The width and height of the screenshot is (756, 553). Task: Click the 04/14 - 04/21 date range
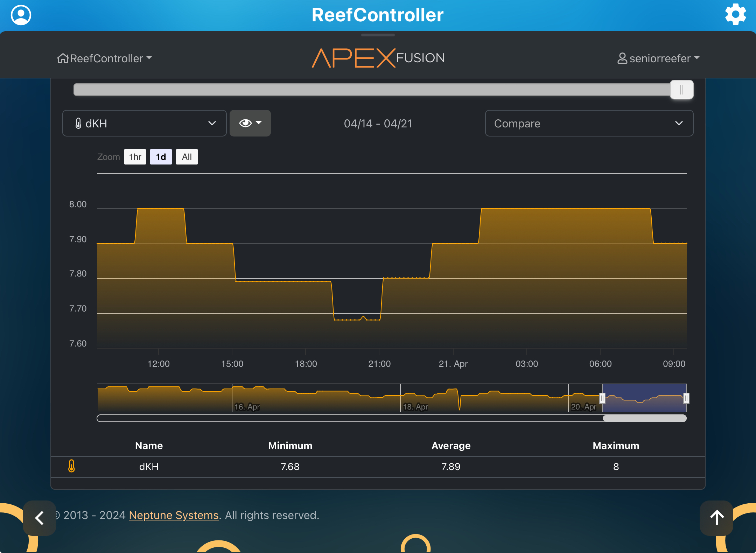tap(378, 124)
